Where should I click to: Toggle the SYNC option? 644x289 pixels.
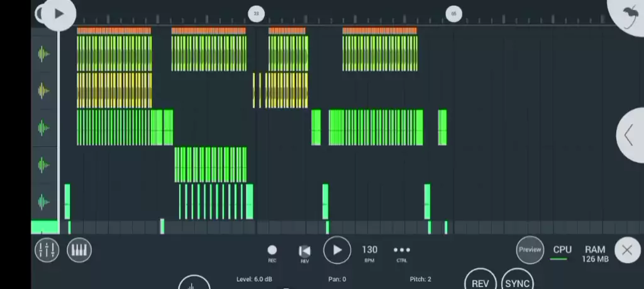517,283
